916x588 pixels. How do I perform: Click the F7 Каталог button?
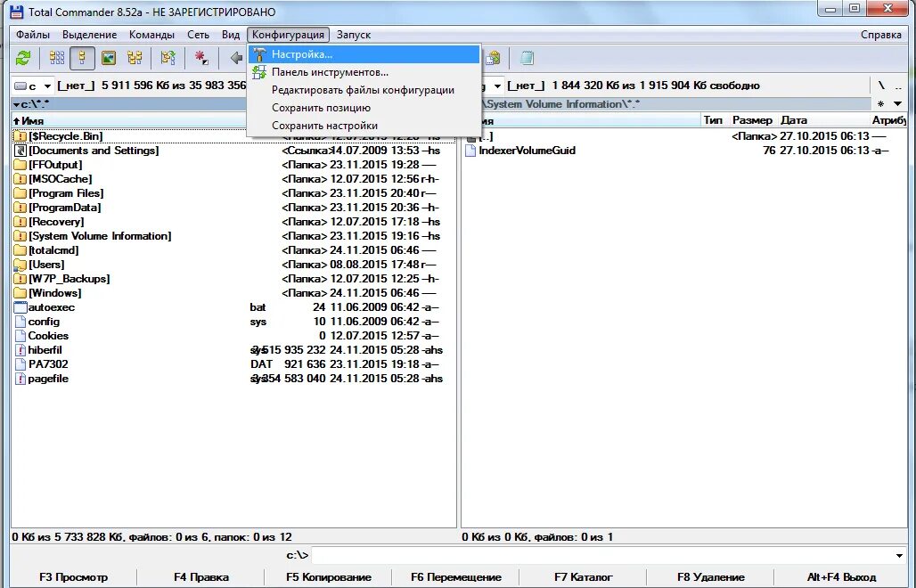(583, 577)
